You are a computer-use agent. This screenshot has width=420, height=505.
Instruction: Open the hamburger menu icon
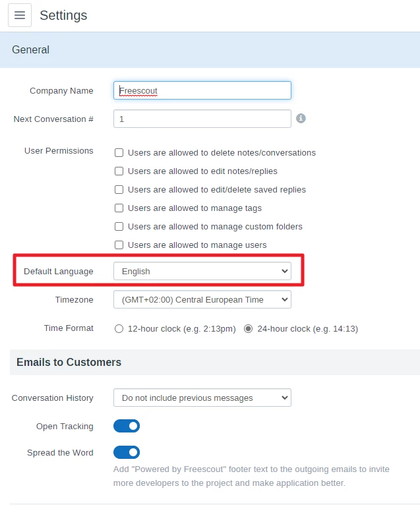click(x=20, y=15)
